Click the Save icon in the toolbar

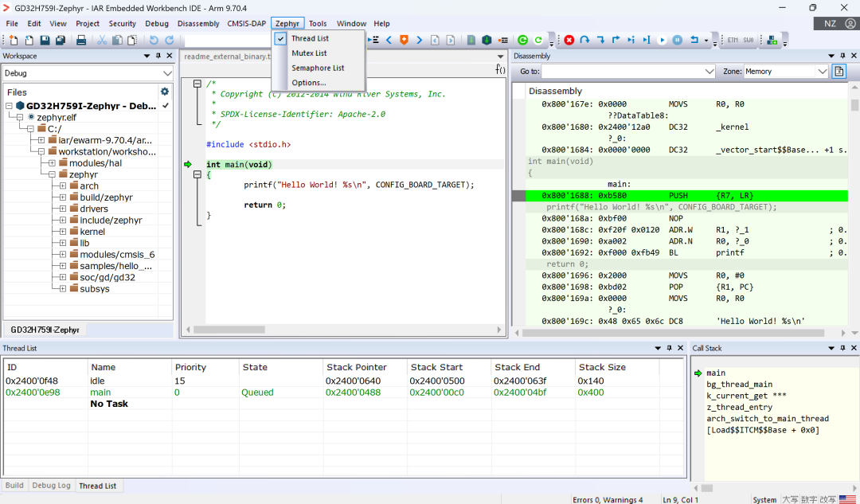point(45,40)
